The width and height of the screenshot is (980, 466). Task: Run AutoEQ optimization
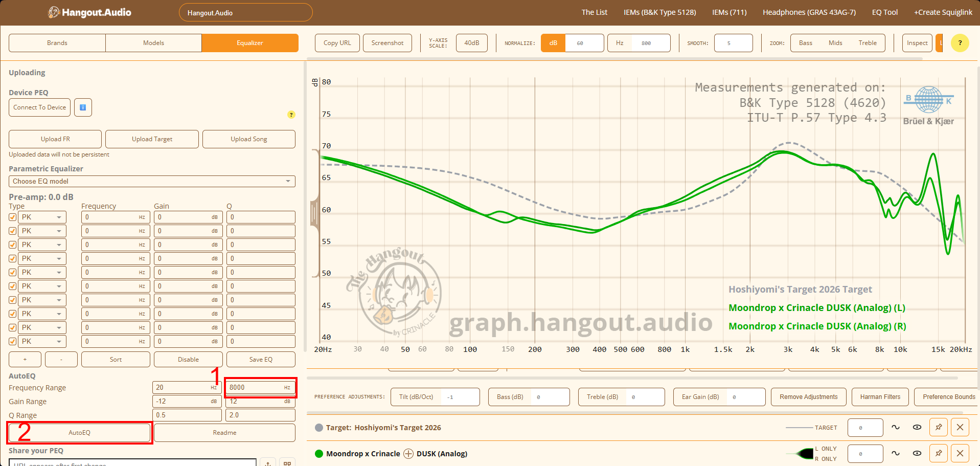(79, 432)
